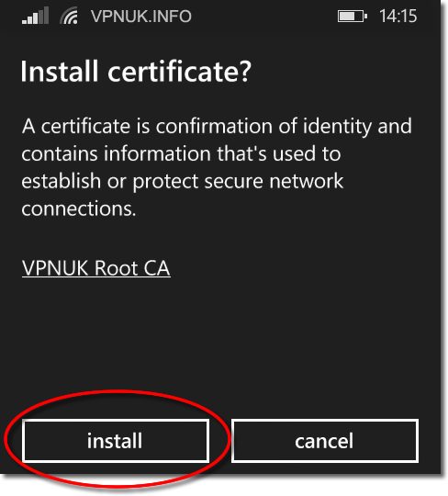The width and height of the screenshot is (448, 496).
Task: Click the text line 'contains information that's used to'
Action: pyautogui.click(x=181, y=154)
